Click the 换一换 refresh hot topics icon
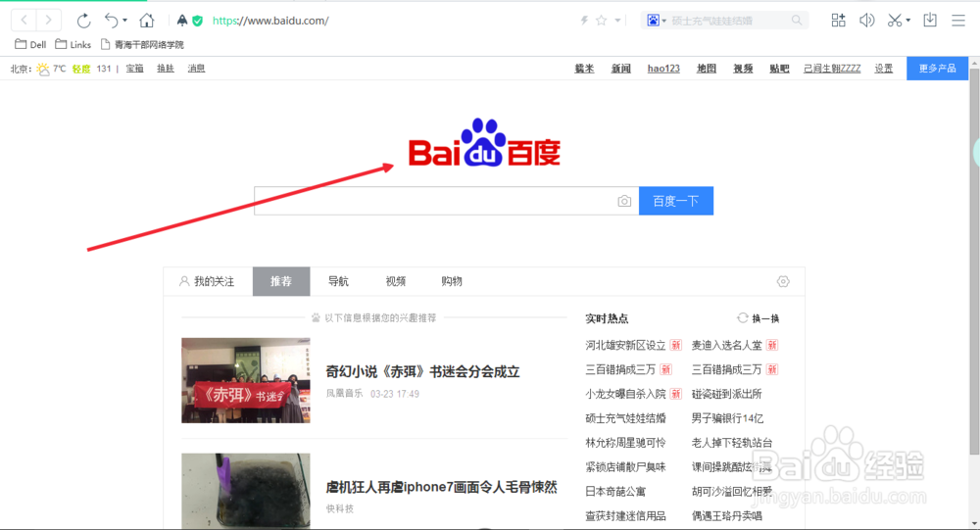 [743, 318]
